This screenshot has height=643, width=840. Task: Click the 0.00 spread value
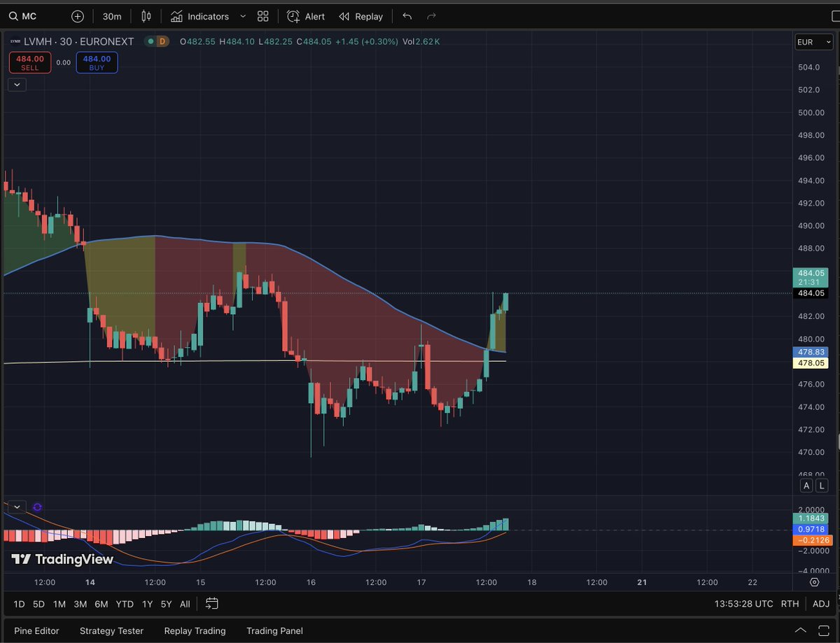[x=64, y=62]
